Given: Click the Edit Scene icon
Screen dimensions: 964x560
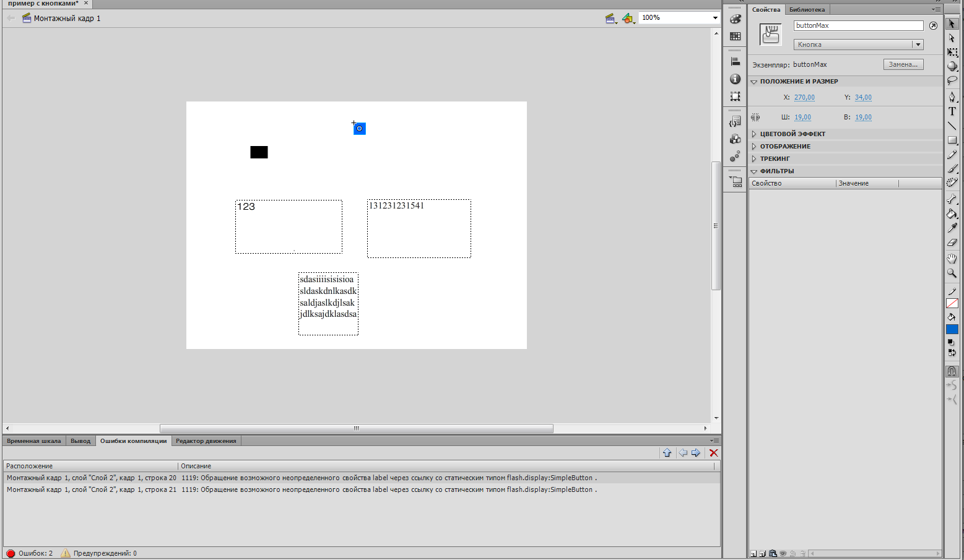Looking at the screenshot, I should 611,19.
